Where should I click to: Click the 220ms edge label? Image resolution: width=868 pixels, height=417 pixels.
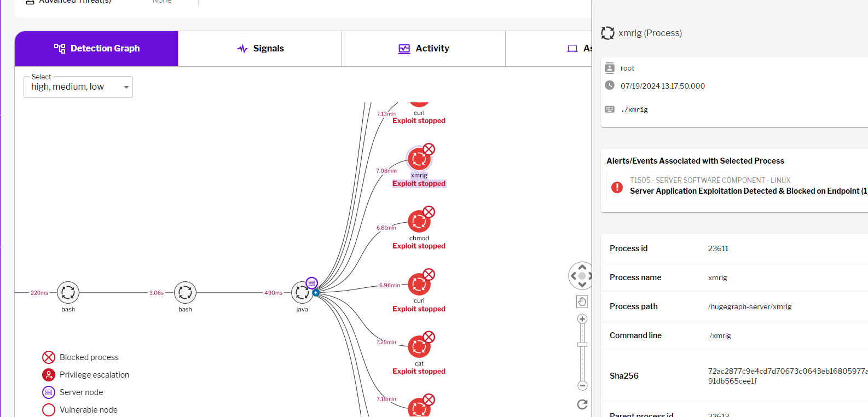pyautogui.click(x=39, y=293)
